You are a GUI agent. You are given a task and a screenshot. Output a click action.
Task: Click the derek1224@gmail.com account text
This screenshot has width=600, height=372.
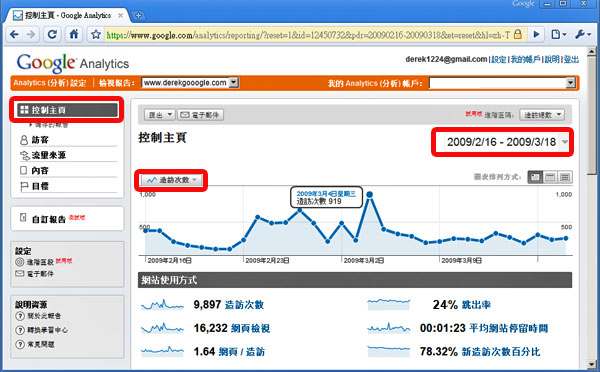click(446, 59)
